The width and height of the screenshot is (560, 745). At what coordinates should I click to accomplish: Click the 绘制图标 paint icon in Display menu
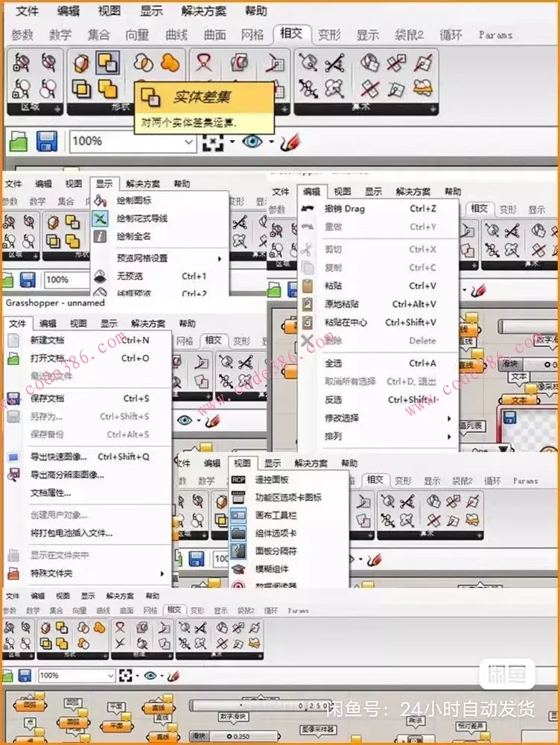point(100,200)
